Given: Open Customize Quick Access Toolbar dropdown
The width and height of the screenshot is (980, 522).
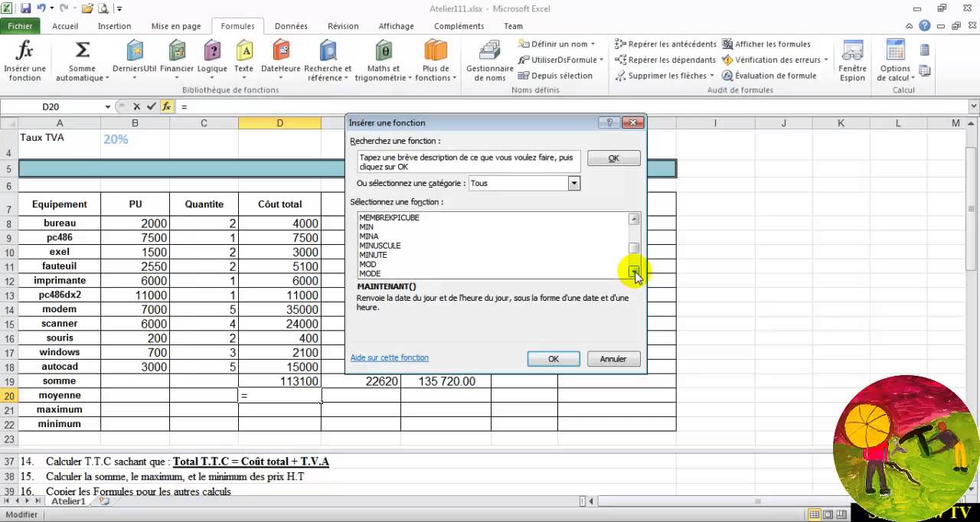Looking at the screenshot, I should coord(119,9).
